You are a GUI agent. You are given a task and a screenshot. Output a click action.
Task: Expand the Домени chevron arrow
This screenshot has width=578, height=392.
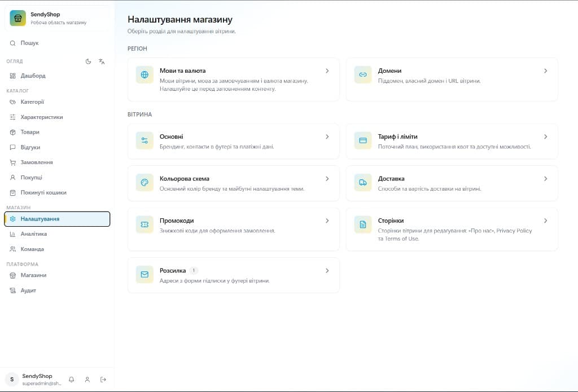click(546, 71)
